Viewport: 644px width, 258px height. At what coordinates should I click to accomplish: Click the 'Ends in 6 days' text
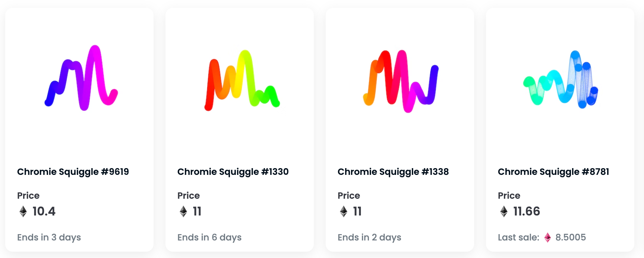click(x=209, y=237)
